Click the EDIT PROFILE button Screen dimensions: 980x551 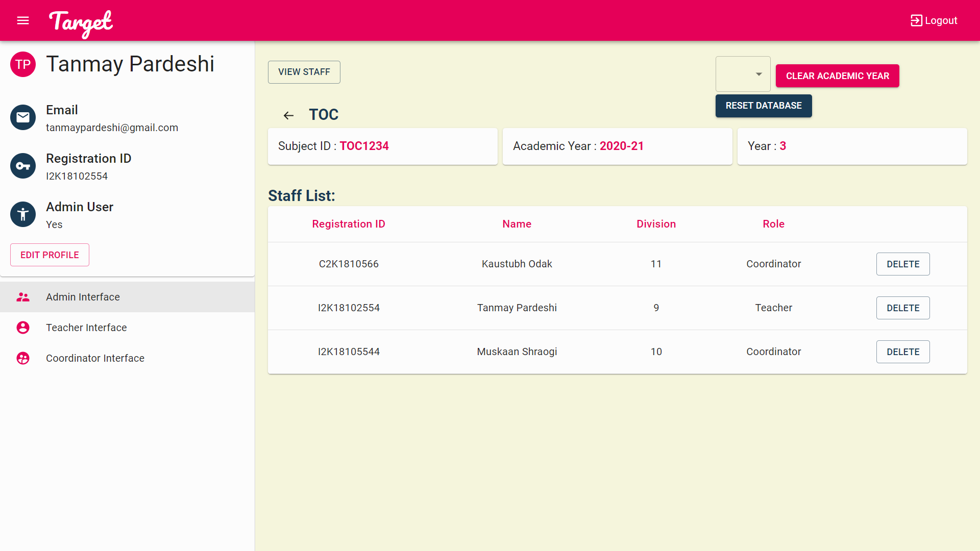click(x=50, y=255)
